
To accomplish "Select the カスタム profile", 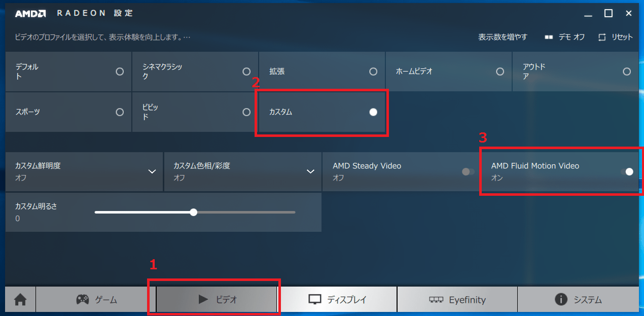I will click(x=322, y=112).
